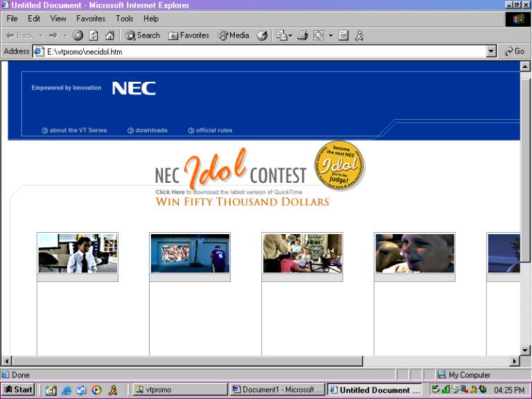Open the Back history dropdown arrow
Image resolution: width=532 pixels, height=399 pixels.
(x=41, y=35)
